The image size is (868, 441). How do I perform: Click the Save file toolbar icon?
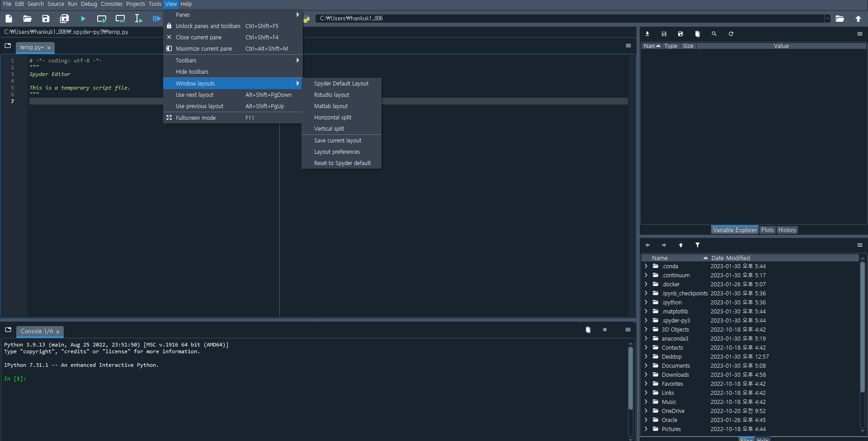pyautogui.click(x=46, y=19)
